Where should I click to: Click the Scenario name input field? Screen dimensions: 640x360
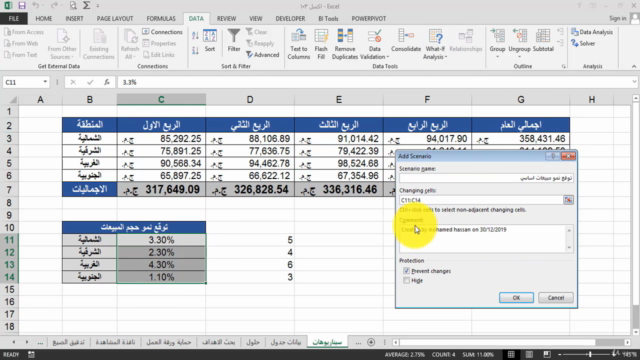pyautogui.click(x=486, y=178)
